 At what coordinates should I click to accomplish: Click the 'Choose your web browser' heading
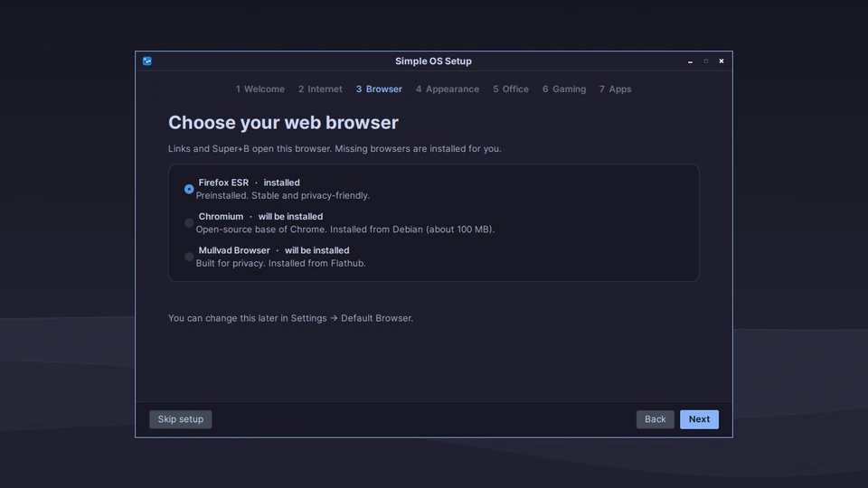(283, 122)
